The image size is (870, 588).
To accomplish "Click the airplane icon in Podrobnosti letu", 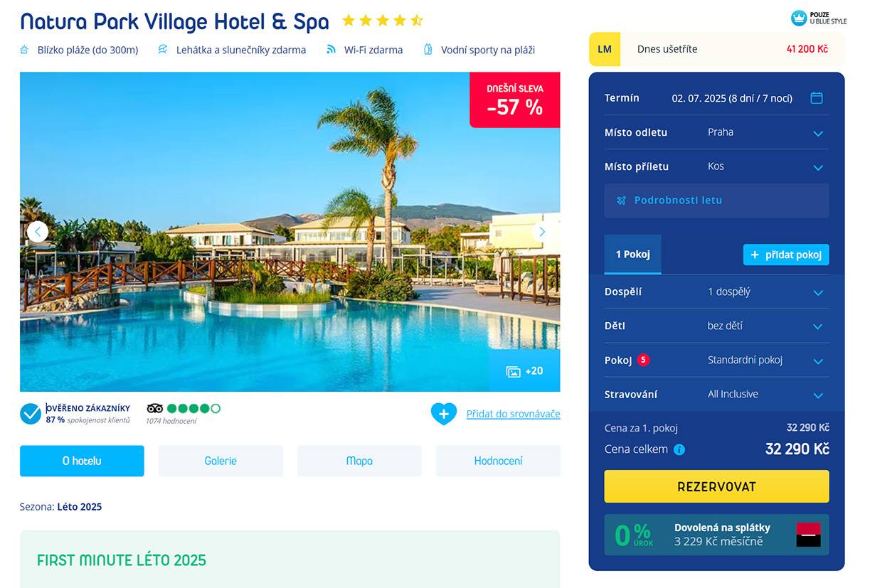I will pos(622,201).
